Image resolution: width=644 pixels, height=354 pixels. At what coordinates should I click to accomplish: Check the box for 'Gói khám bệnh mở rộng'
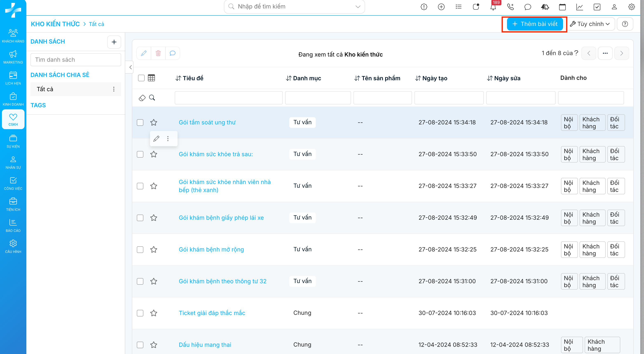click(x=140, y=249)
